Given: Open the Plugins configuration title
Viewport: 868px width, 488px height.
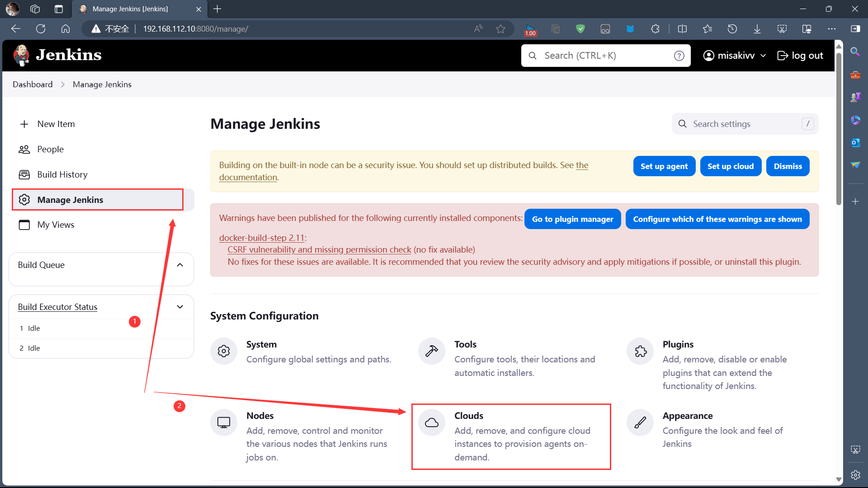Looking at the screenshot, I should [678, 344].
